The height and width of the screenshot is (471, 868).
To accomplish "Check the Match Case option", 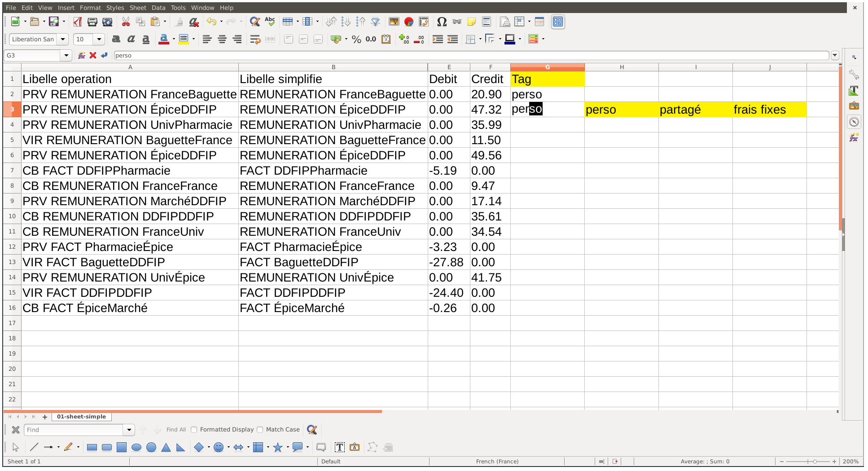I will pos(260,430).
